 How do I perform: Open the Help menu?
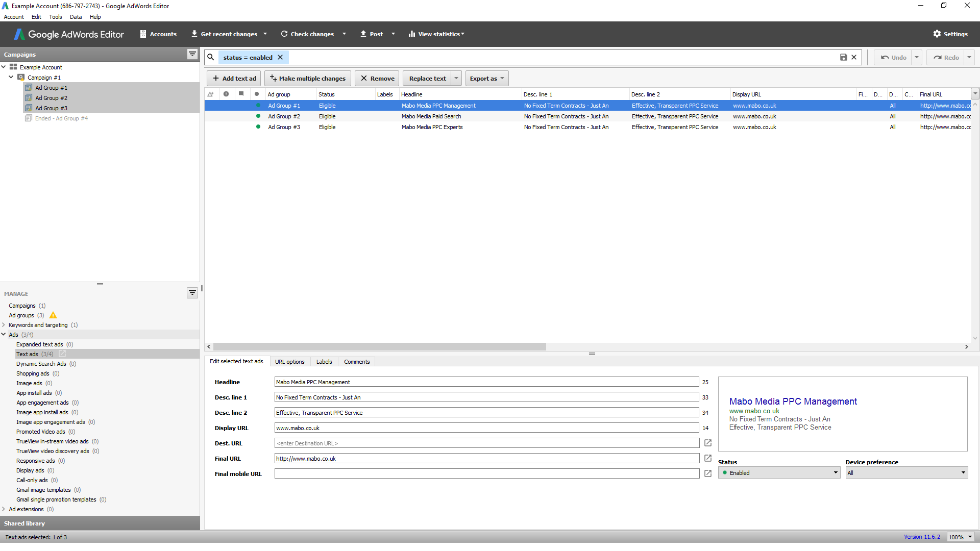pos(95,17)
